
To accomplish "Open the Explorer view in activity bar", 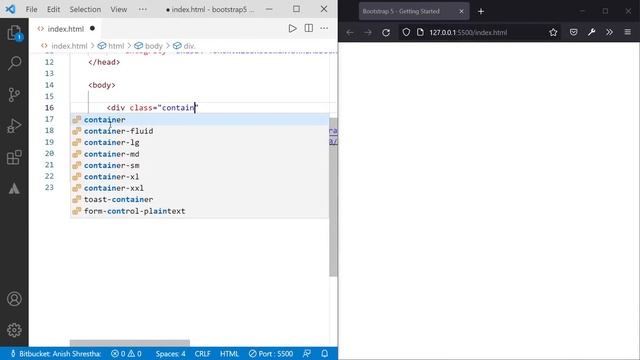I will 14,33.
